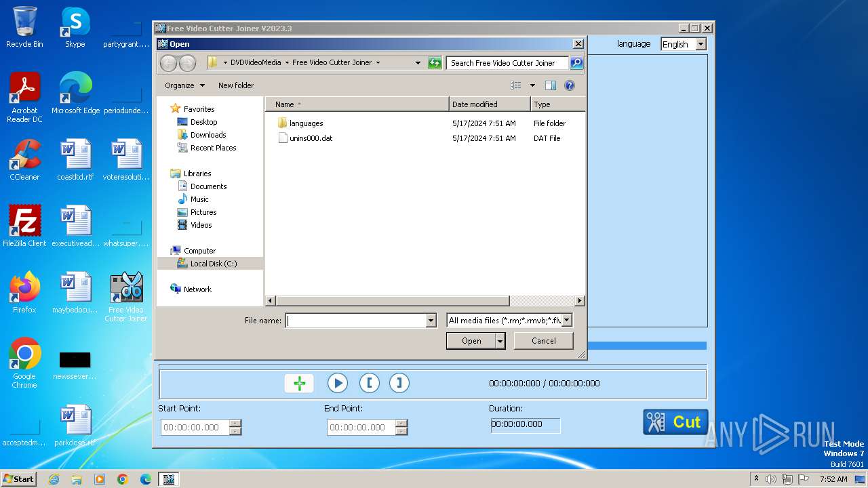Open the All media files type dropdown

point(509,321)
